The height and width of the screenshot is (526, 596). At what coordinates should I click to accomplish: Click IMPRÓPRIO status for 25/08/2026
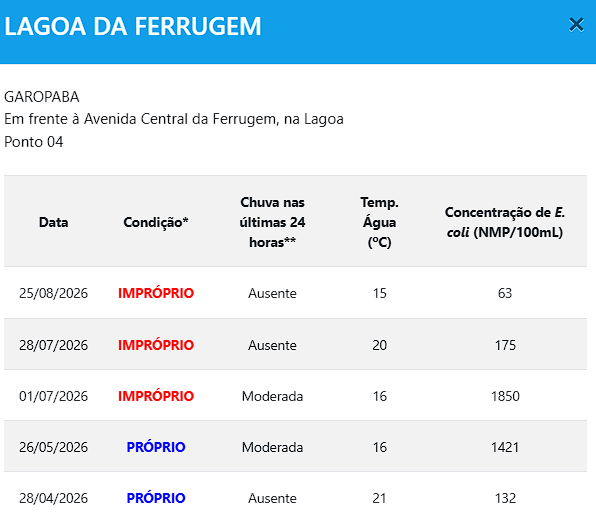click(x=156, y=293)
